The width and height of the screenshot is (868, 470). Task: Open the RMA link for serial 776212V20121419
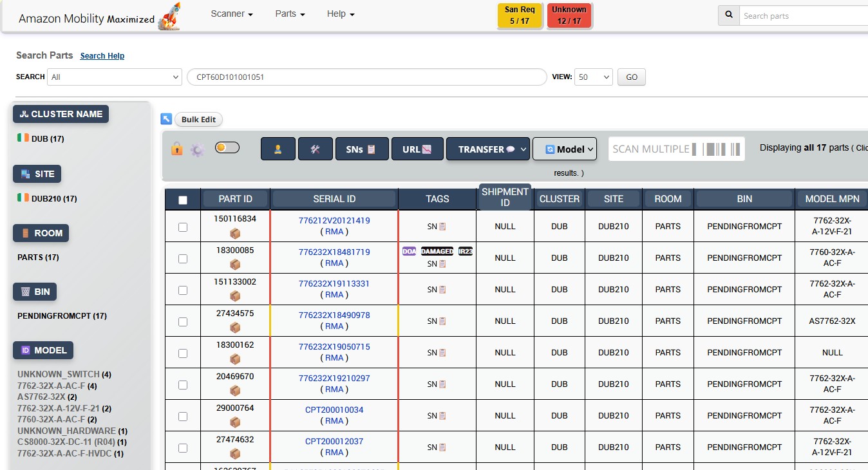tap(335, 232)
